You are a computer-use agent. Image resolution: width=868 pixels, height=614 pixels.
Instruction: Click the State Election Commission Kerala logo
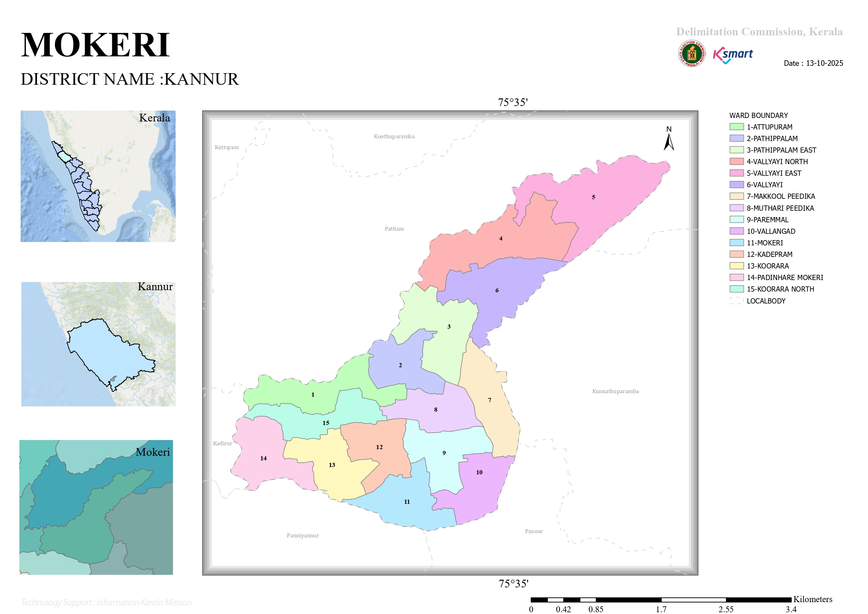pyautogui.click(x=691, y=54)
